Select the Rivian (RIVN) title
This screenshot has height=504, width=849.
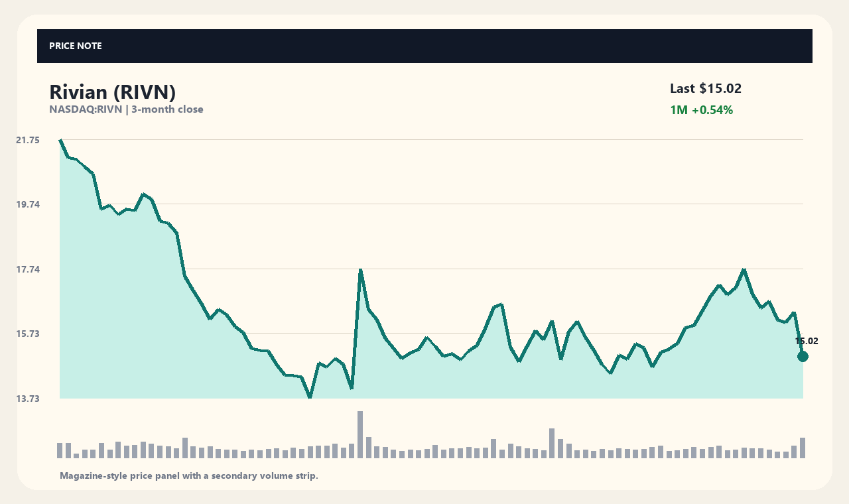[113, 92]
